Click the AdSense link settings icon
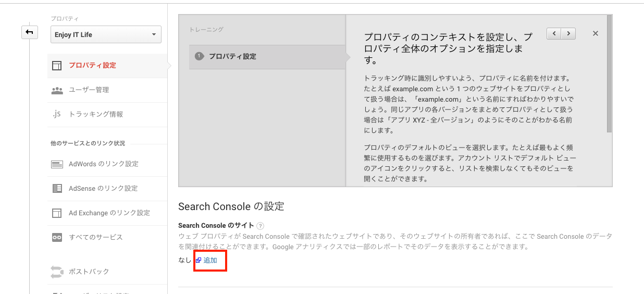Screen dimensions: 644x294 tap(57, 188)
